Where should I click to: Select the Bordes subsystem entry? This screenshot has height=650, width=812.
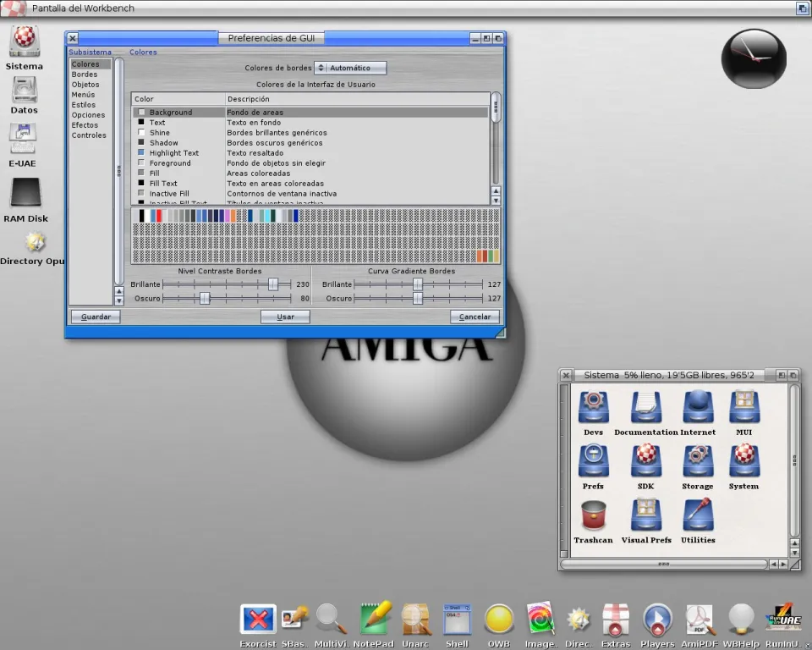coord(85,74)
